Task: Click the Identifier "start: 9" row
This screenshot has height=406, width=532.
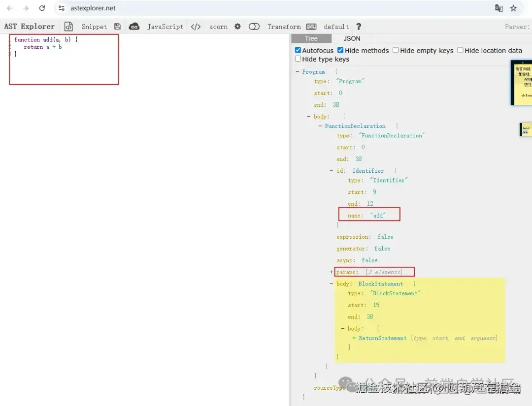Action: (x=362, y=192)
